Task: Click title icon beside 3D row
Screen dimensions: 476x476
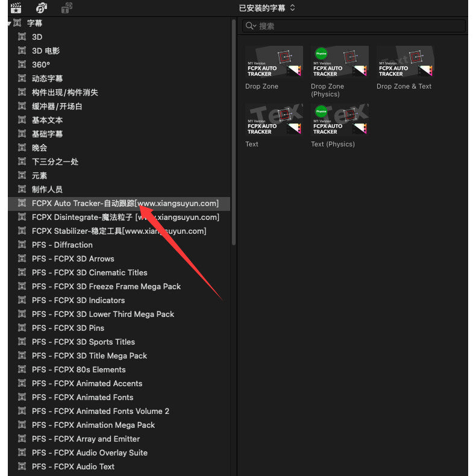Action: (22, 37)
